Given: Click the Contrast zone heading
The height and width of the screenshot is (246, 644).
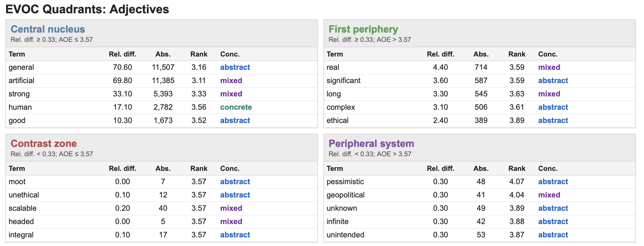Looking at the screenshot, I should pyautogui.click(x=44, y=144).
